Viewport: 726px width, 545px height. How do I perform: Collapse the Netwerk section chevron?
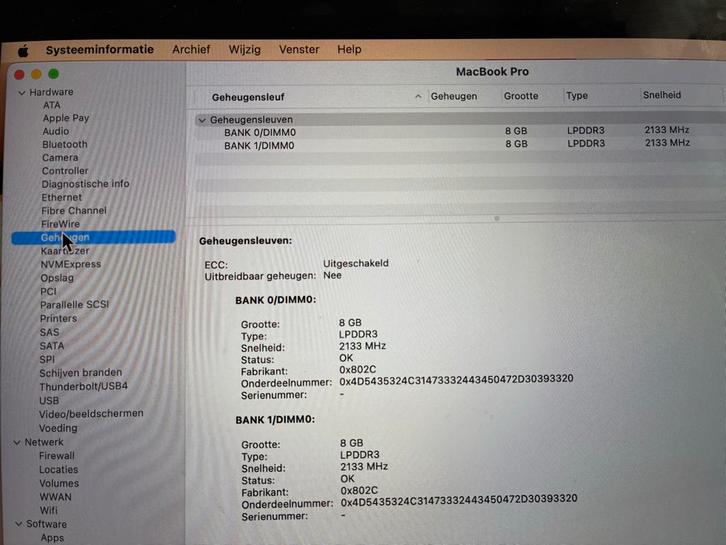[17, 443]
